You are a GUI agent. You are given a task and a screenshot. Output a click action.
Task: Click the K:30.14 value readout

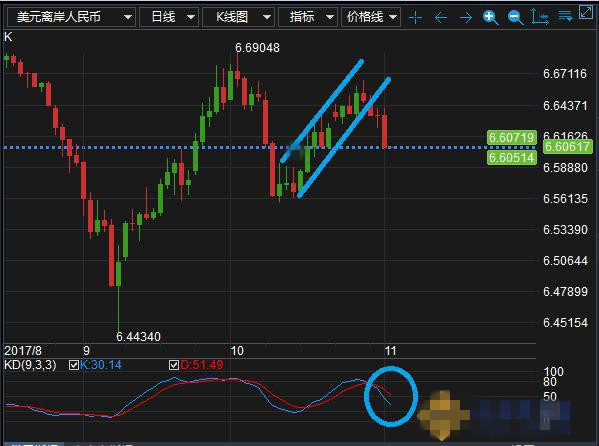101,365
